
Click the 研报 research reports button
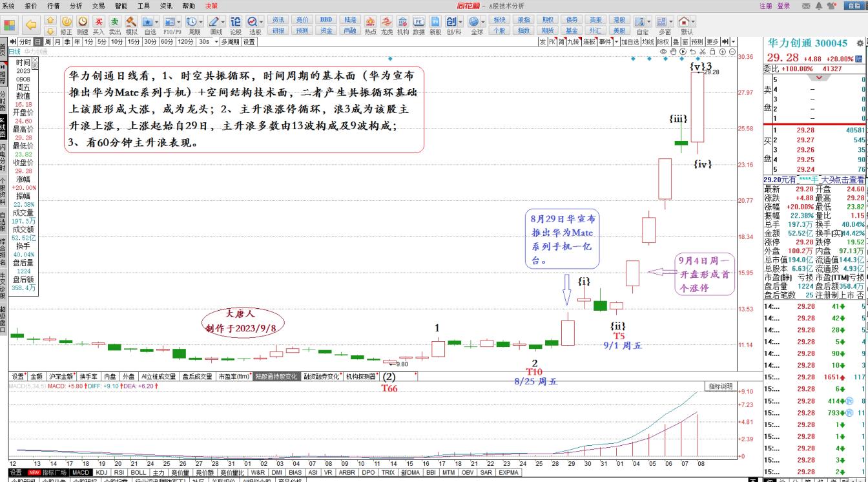[x=278, y=30]
